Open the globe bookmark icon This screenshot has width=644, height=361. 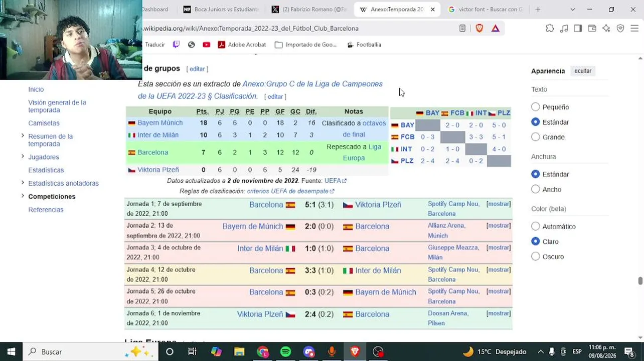[191, 45]
